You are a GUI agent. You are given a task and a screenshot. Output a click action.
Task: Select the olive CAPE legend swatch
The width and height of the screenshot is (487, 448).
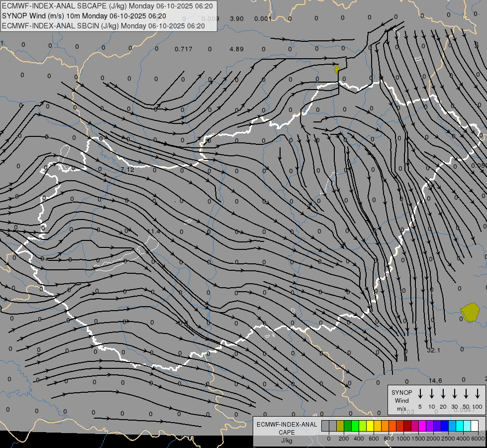pos(340,426)
